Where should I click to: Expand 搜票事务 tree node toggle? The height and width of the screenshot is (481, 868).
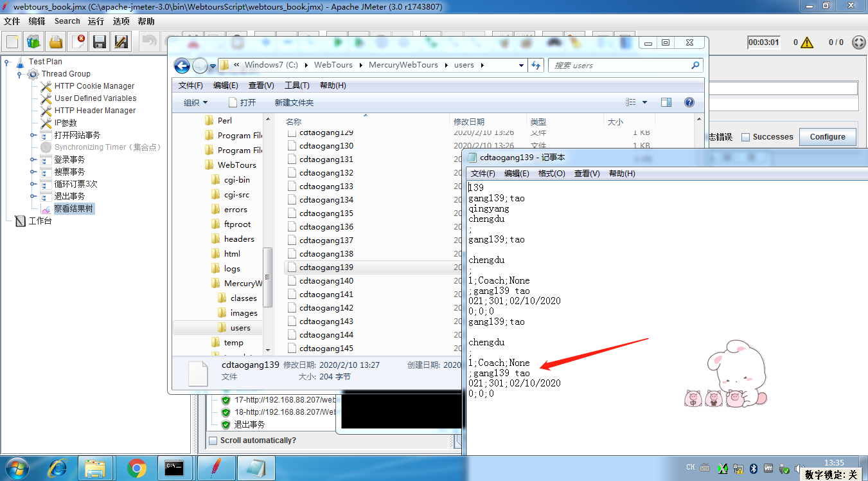33,172
